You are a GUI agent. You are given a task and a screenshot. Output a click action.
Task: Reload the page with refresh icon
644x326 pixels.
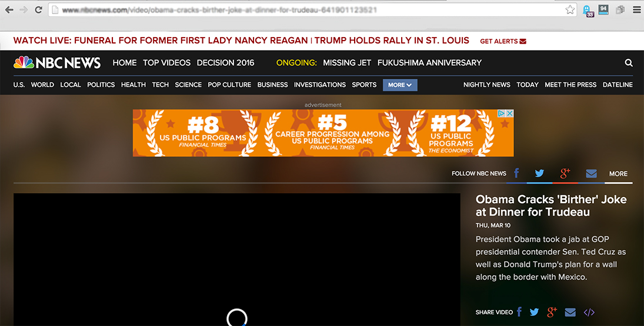pos(38,10)
